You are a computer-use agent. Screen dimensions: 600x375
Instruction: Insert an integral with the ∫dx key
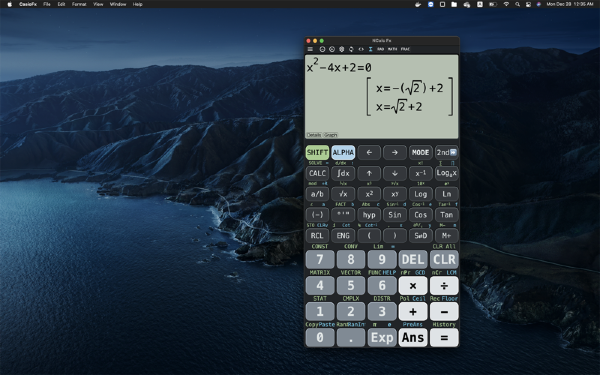pyautogui.click(x=343, y=173)
